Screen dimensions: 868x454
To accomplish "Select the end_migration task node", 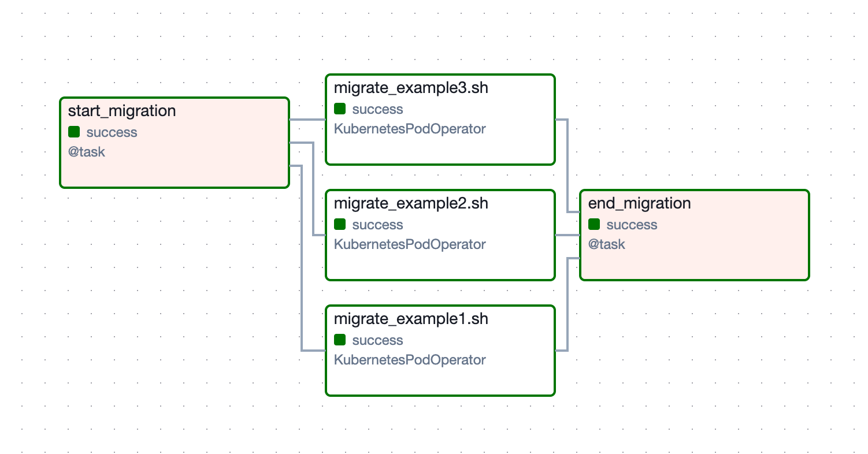I will 694,235.
